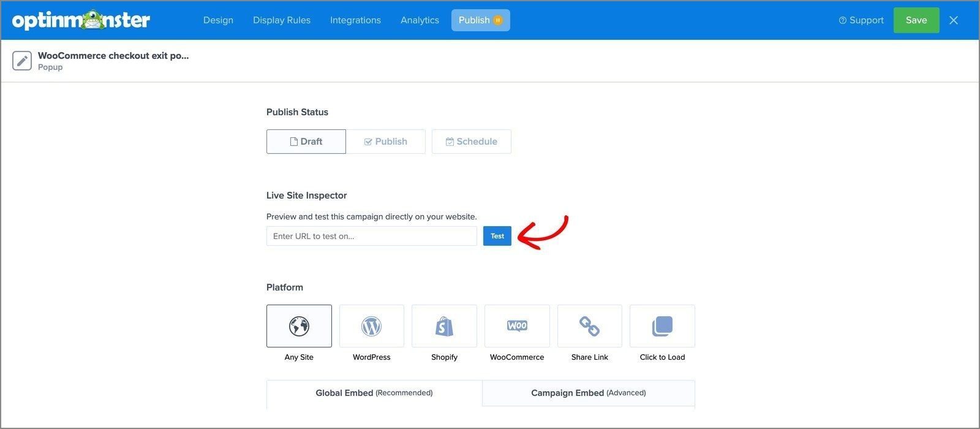Viewport: 980px width, 429px height.
Task: Switch to Campaign Embed (Advanced) tab
Action: (x=589, y=393)
